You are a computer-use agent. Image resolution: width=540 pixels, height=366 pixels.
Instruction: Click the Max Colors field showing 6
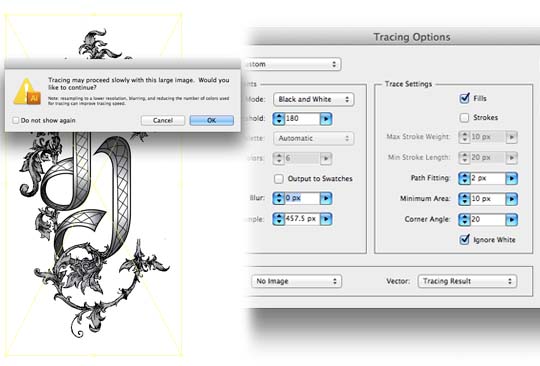click(x=302, y=158)
